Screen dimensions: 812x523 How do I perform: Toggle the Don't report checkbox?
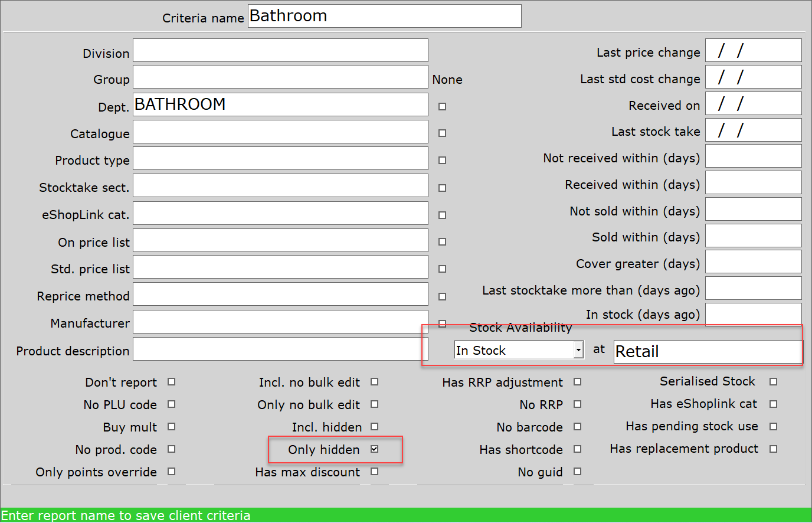[x=171, y=382]
